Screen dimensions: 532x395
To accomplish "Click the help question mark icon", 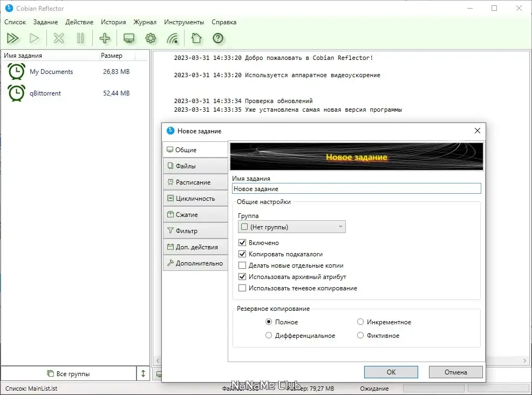I will tap(218, 38).
